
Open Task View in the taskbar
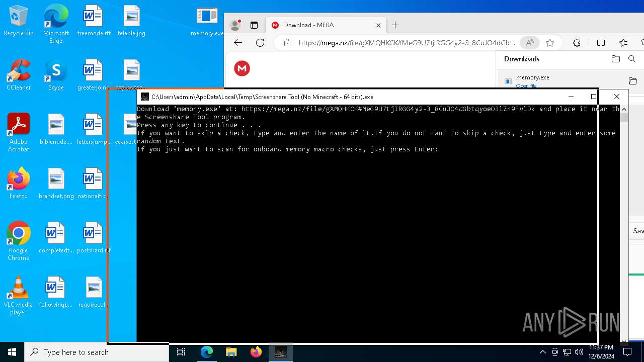[181, 352]
